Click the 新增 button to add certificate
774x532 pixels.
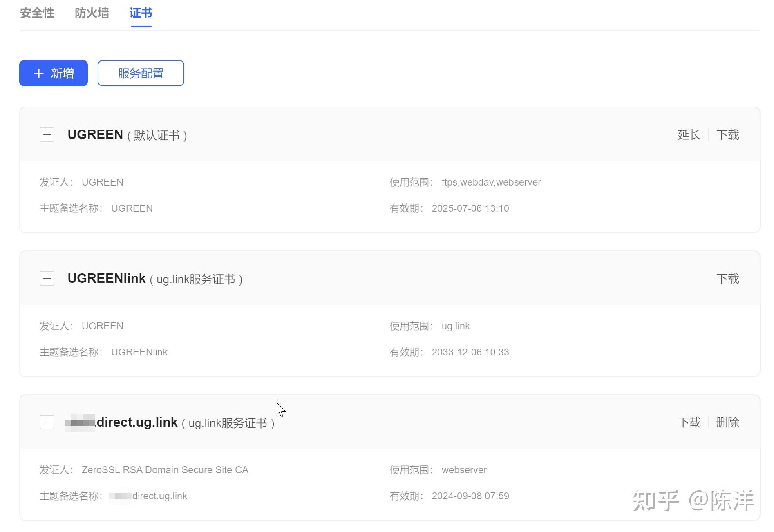[x=54, y=73]
